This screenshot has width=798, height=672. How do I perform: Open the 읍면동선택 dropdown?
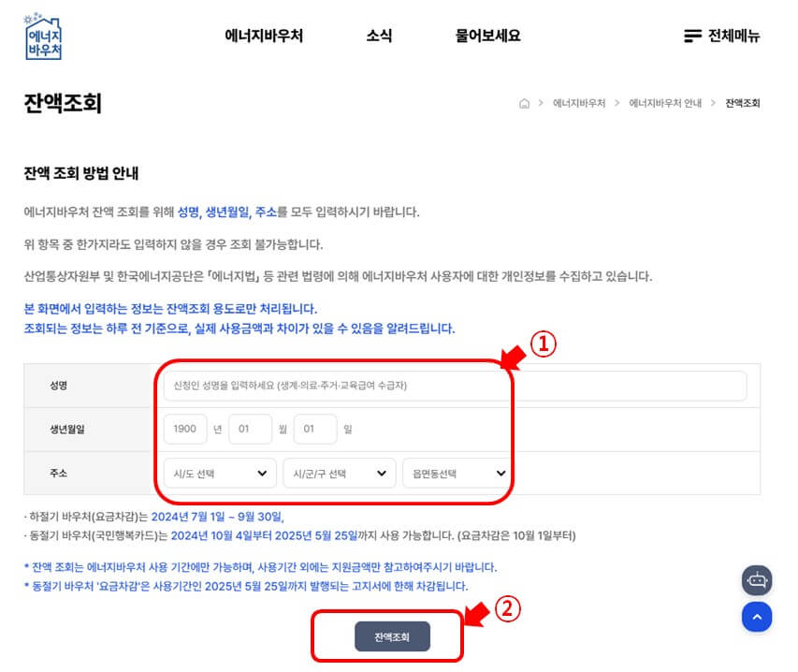click(x=456, y=474)
